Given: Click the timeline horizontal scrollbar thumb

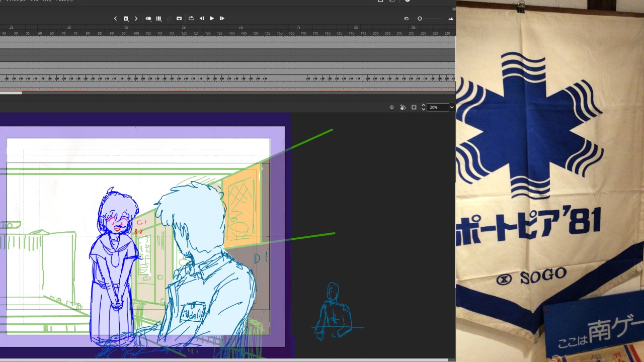Looking at the screenshot, I should 11,93.
